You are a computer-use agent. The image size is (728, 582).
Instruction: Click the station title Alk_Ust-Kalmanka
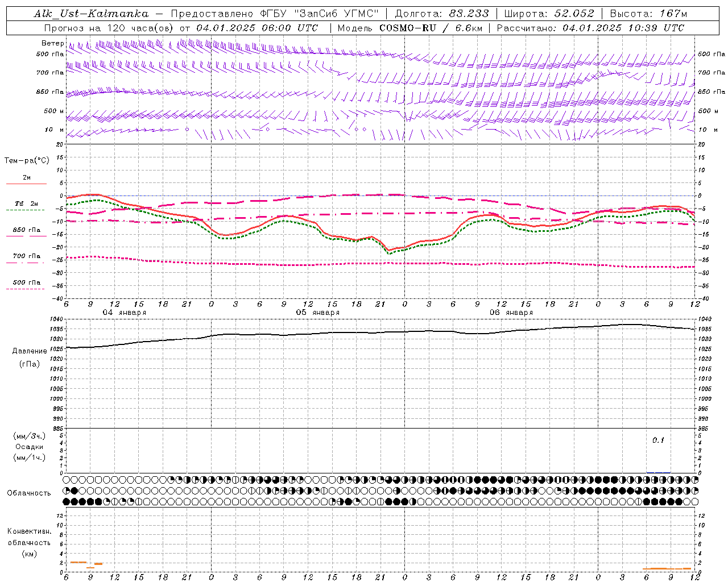pyautogui.click(x=91, y=14)
